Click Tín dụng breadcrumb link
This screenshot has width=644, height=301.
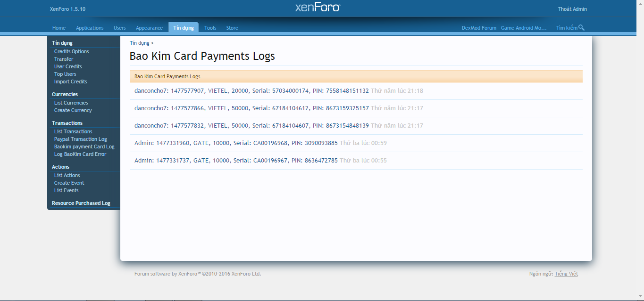(x=139, y=43)
